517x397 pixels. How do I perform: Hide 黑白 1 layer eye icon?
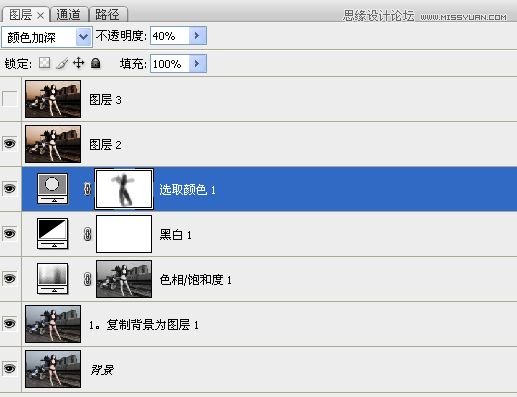(x=9, y=234)
